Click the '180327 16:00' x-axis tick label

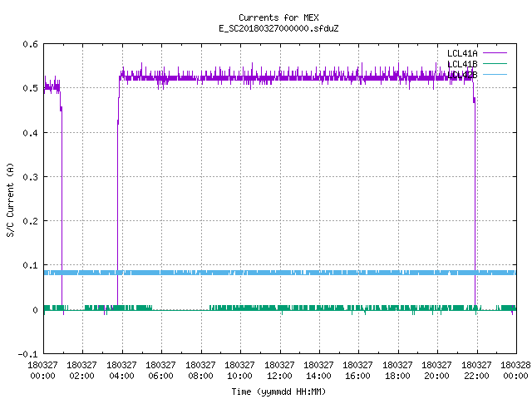pyautogui.click(x=358, y=370)
